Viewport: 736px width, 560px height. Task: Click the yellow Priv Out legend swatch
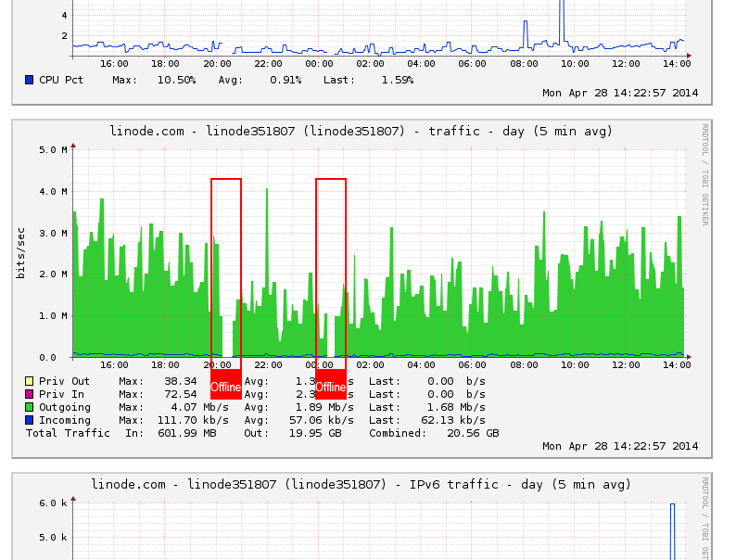[29, 381]
